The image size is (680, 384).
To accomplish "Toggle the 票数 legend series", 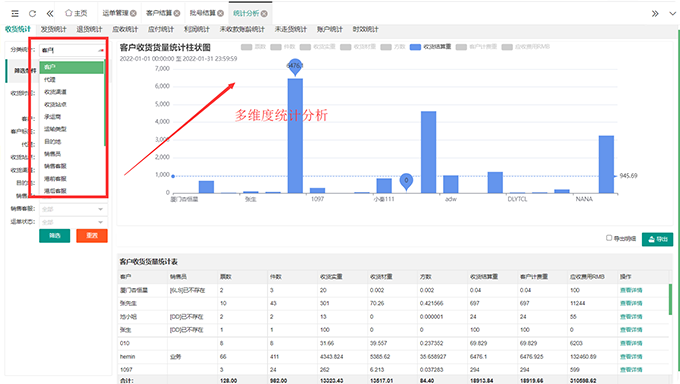I will tap(253, 47).
